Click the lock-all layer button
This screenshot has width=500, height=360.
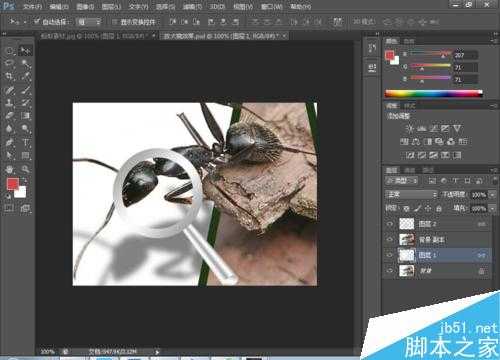coord(439,209)
